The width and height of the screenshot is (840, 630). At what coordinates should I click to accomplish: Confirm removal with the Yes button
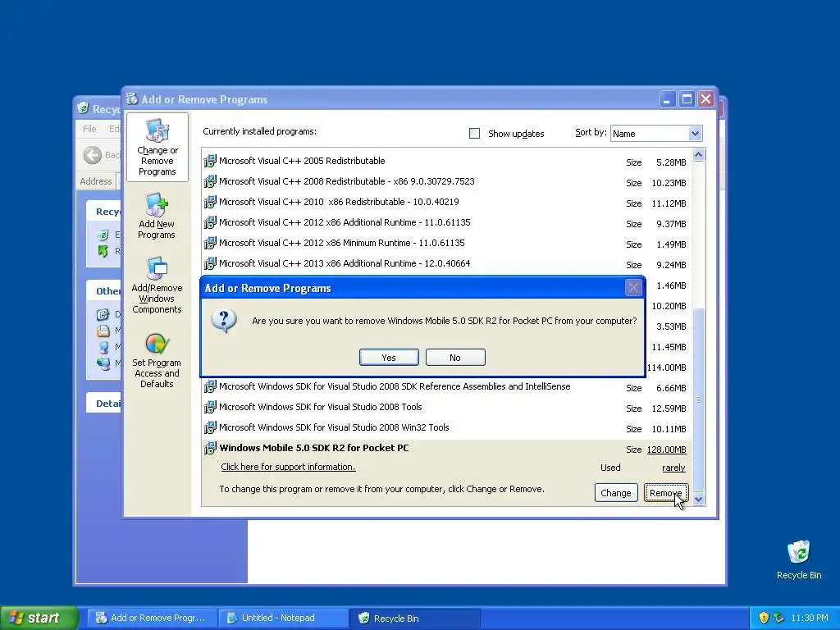389,358
